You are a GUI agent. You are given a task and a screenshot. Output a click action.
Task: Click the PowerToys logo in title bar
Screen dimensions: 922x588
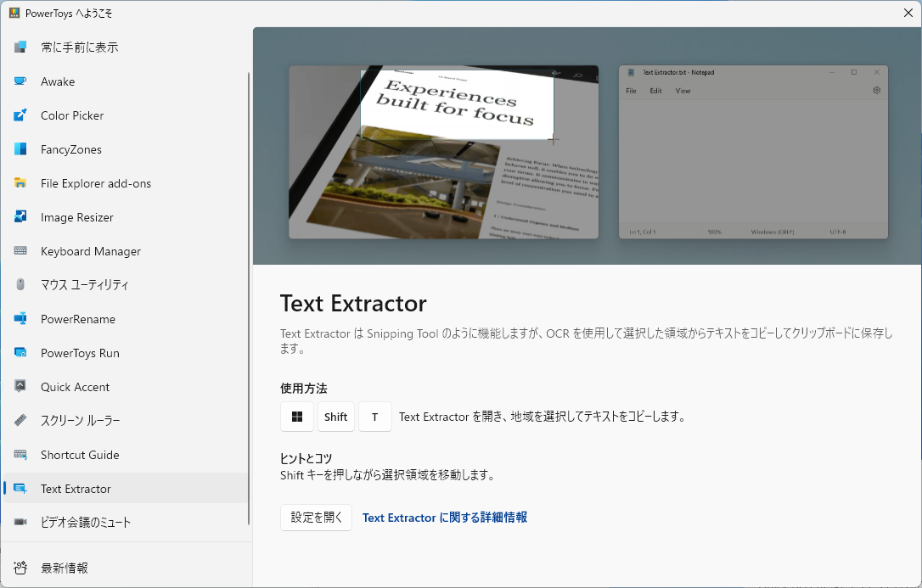14,13
